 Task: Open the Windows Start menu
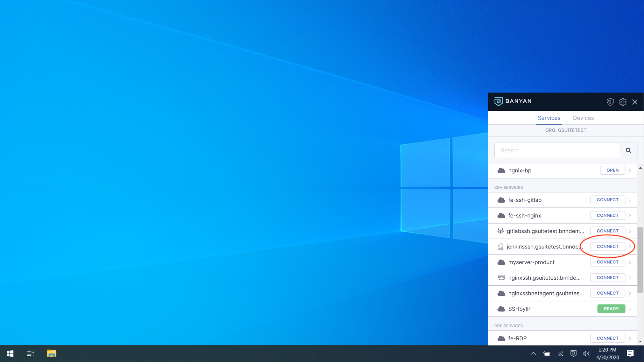pos(10,353)
